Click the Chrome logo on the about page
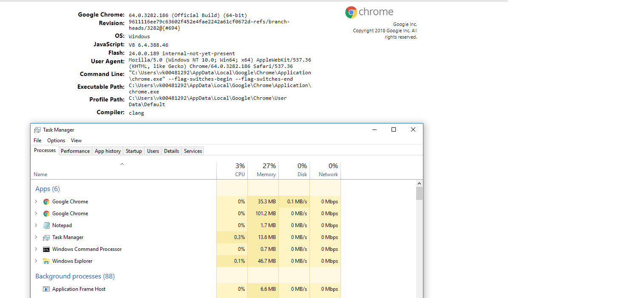The width and height of the screenshot is (644, 298). coord(351,12)
